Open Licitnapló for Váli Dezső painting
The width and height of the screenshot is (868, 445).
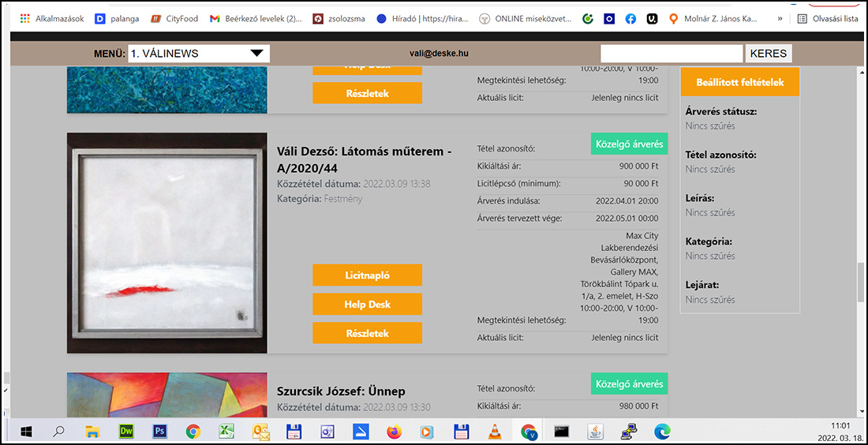pyautogui.click(x=367, y=275)
